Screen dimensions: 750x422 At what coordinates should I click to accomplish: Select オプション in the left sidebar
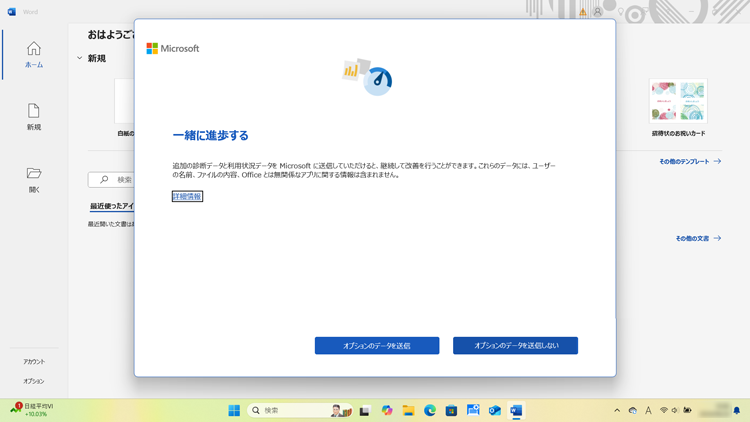[34, 381]
